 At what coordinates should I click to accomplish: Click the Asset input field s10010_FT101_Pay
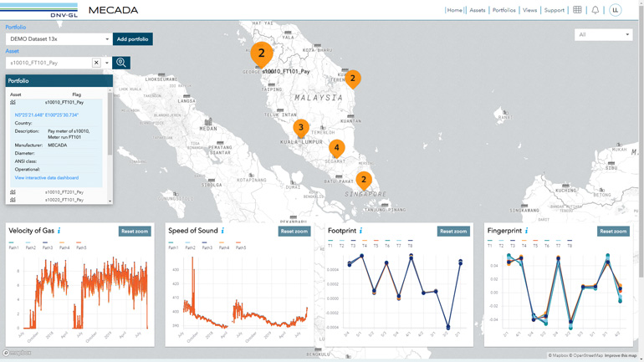click(x=49, y=63)
